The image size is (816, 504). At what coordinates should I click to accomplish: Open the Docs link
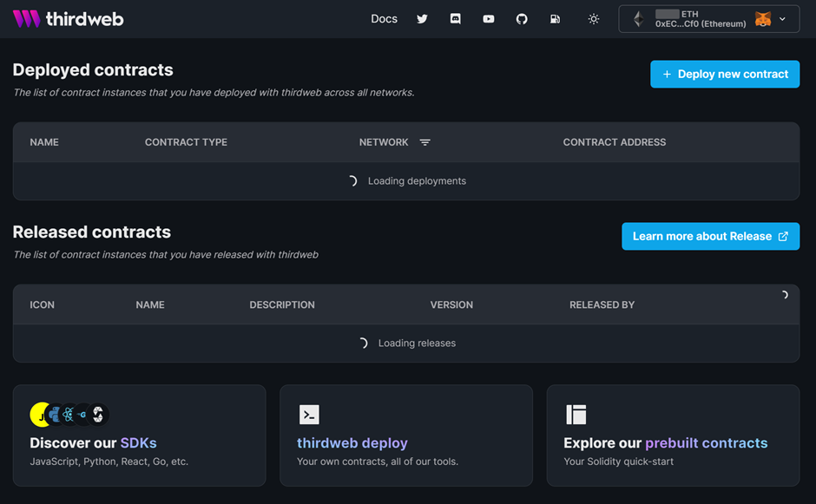tap(384, 19)
